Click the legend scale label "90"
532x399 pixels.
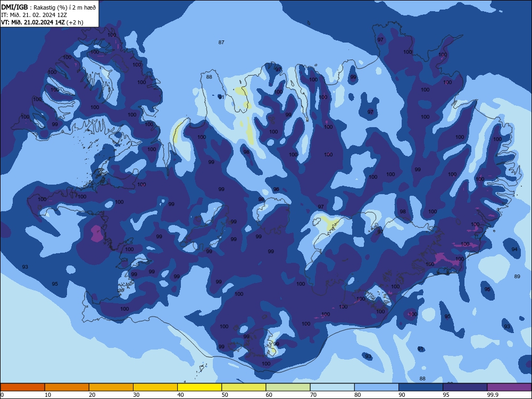point(402,395)
